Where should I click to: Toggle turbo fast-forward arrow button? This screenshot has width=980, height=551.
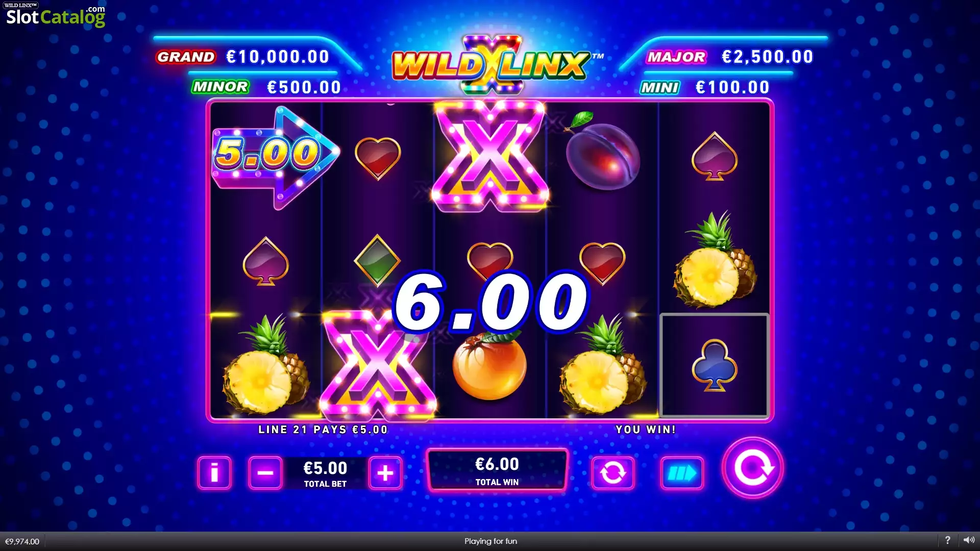[682, 472]
